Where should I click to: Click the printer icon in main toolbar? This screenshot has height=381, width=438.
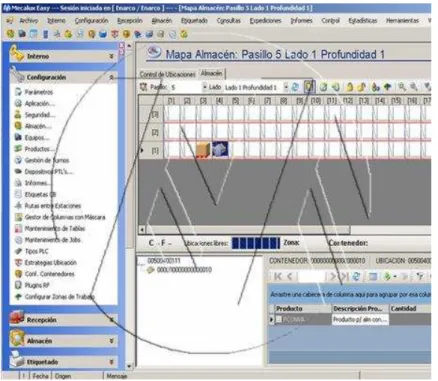[161, 34]
